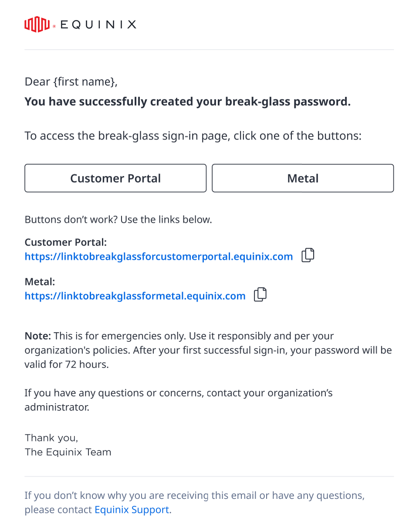Follow the linktobreakglassformetal.equinix.com URL
The width and height of the screenshot is (416, 532).
coord(135,296)
